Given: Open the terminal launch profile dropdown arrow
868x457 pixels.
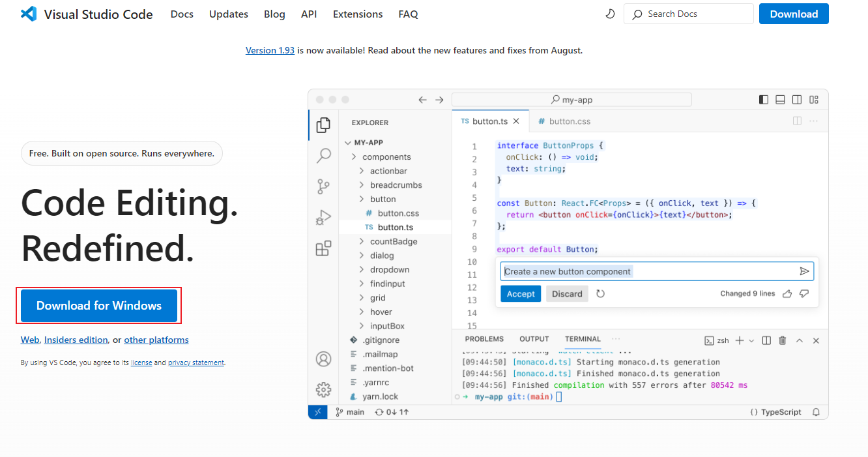Looking at the screenshot, I should (x=751, y=340).
